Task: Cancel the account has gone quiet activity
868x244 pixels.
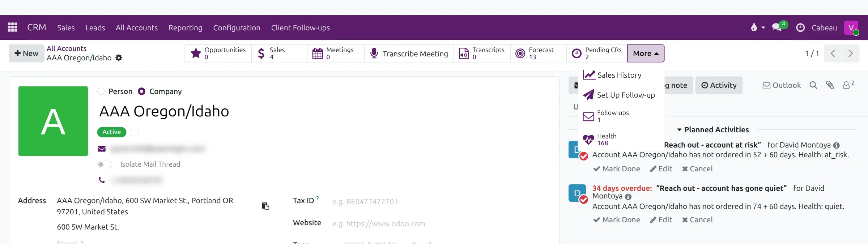Action: pyautogui.click(x=697, y=220)
